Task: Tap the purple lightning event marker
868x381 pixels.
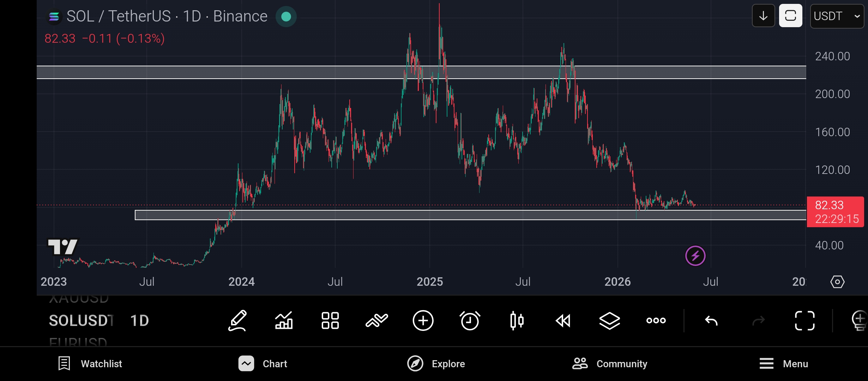Action: pos(695,256)
